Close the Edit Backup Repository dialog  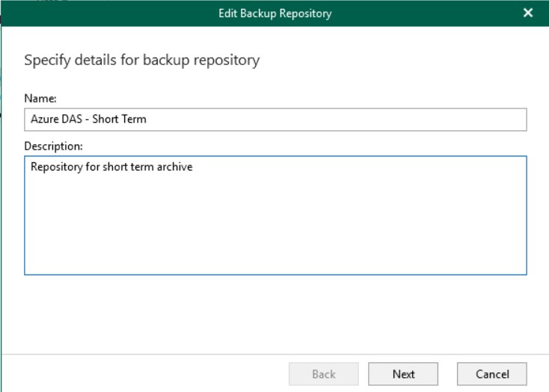click(x=527, y=13)
